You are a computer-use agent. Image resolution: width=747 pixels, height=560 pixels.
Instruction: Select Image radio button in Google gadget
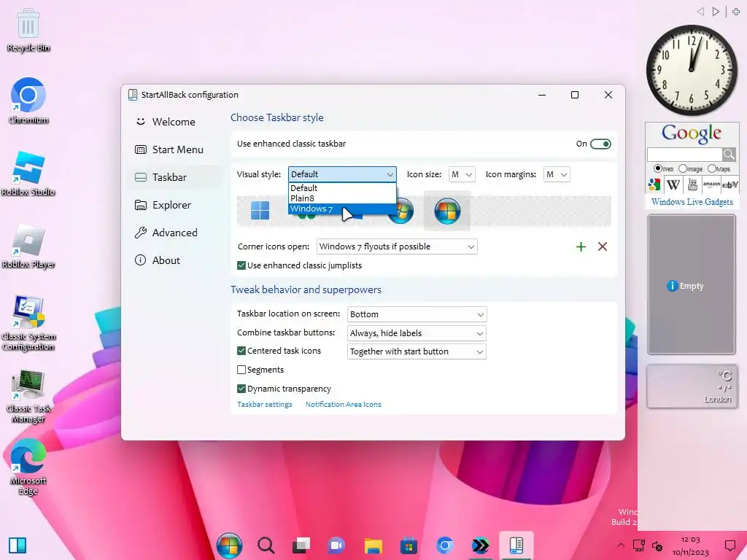(683, 168)
